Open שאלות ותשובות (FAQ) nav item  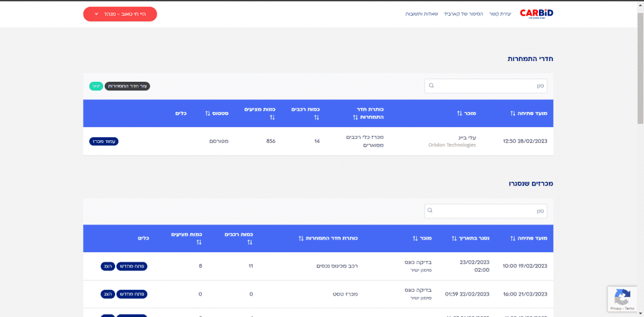421,14
